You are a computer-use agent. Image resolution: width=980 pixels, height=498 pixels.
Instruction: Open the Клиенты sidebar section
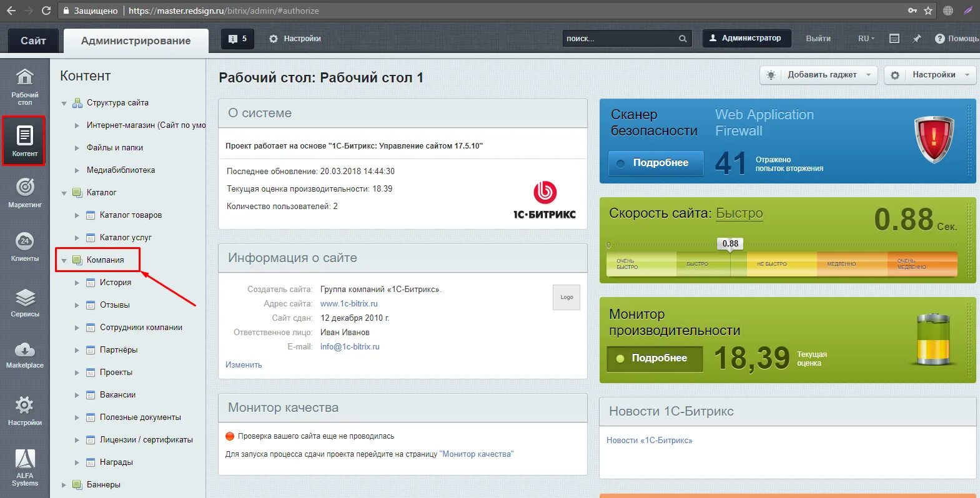[24, 247]
